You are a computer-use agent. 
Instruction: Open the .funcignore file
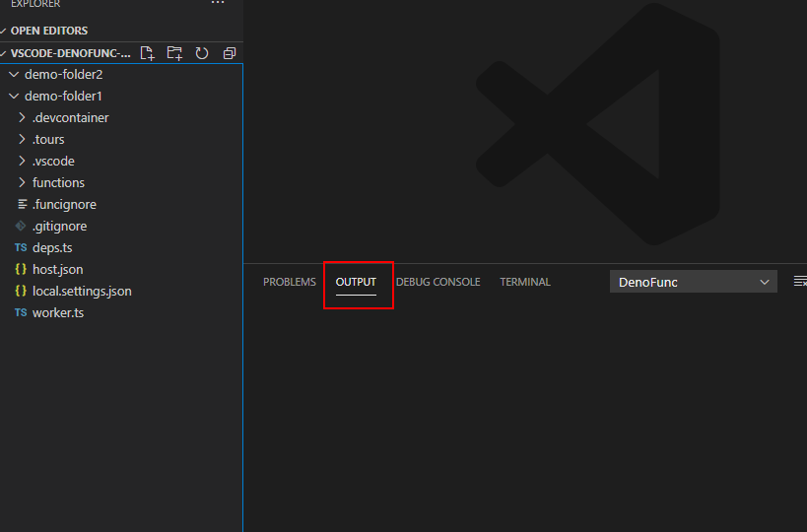click(64, 204)
